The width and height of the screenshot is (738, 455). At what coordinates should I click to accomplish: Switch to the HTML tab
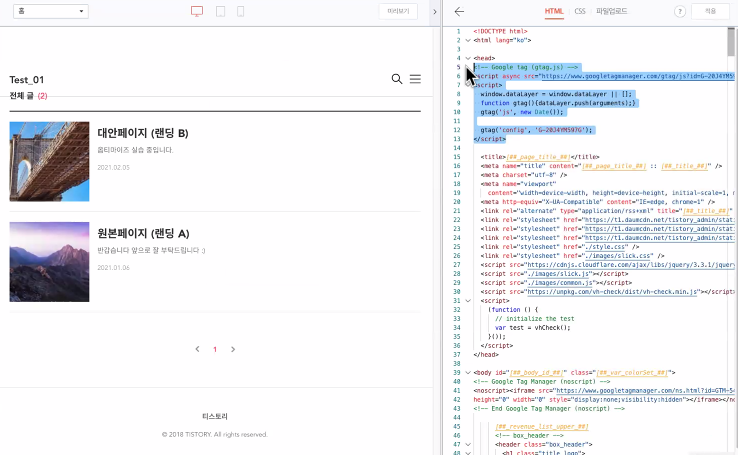coord(554,11)
